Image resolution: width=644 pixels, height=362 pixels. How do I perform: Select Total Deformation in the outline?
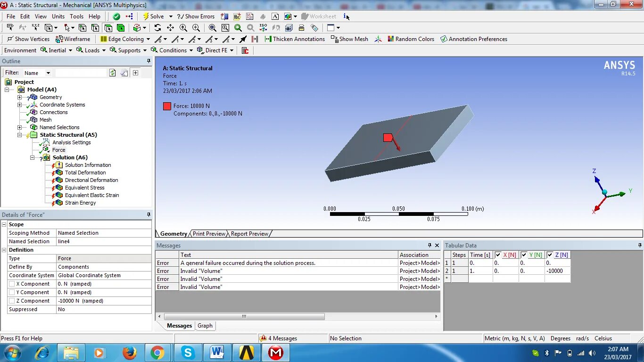pyautogui.click(x=85, y=173)
